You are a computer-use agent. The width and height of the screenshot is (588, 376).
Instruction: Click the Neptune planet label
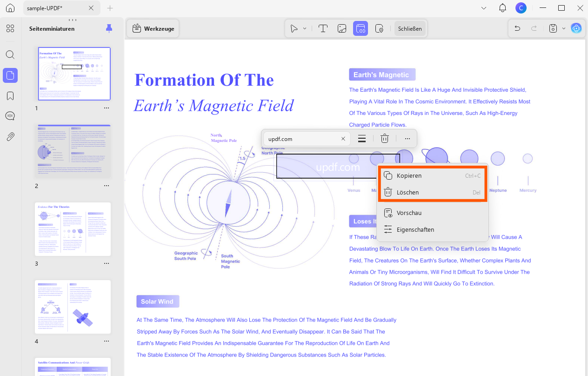498,190
